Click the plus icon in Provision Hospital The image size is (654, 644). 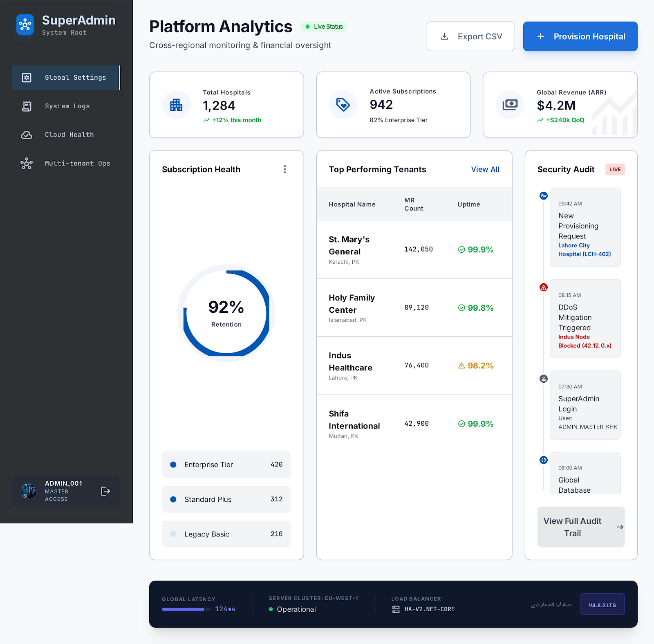(x=540, y=36)
